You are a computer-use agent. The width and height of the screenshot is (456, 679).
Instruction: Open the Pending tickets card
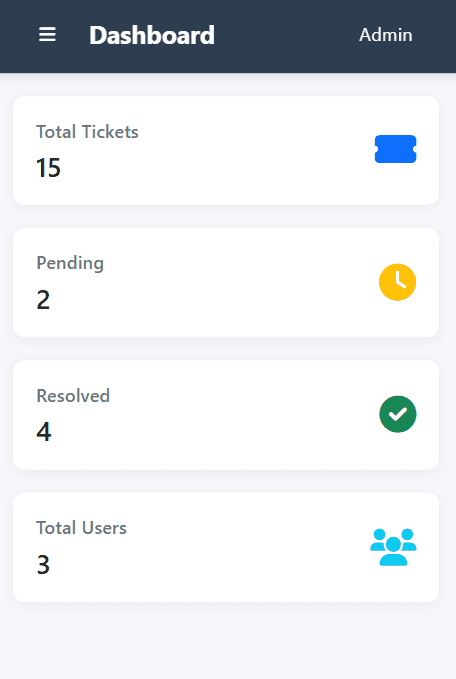point(226,282)
